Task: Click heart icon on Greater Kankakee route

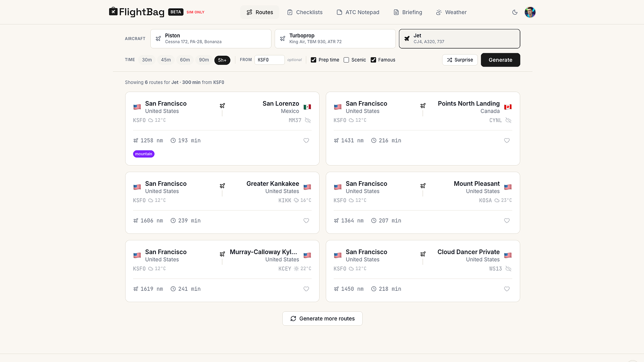Action: 306,221
